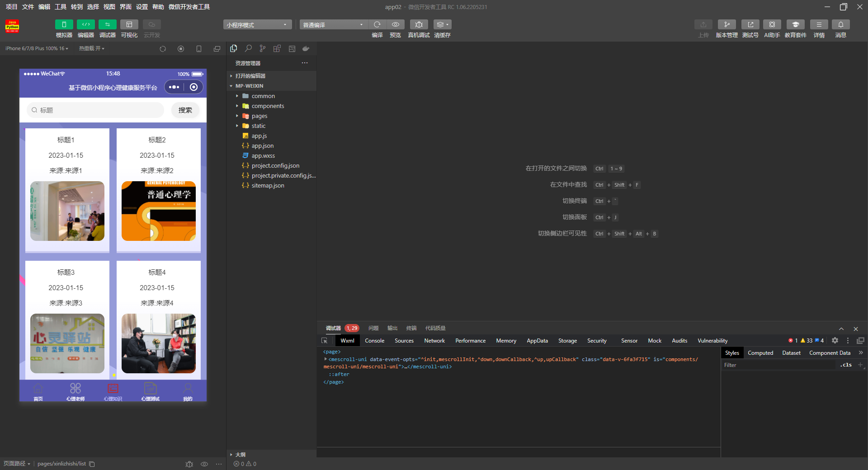Viewport: 868px width, 470px height.
Task: Tap the 我的 bottom tab
Action: 188,391
